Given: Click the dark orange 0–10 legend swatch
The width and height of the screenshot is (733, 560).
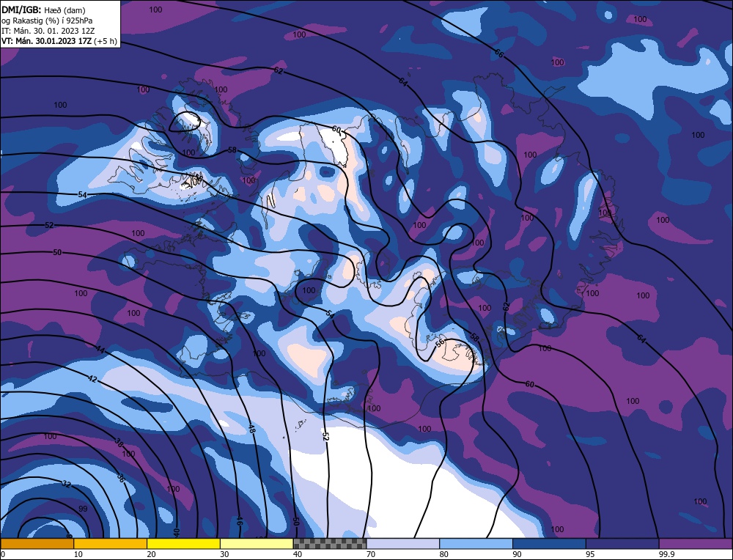Looking at the screenshot, I should (x=37, y=544).
